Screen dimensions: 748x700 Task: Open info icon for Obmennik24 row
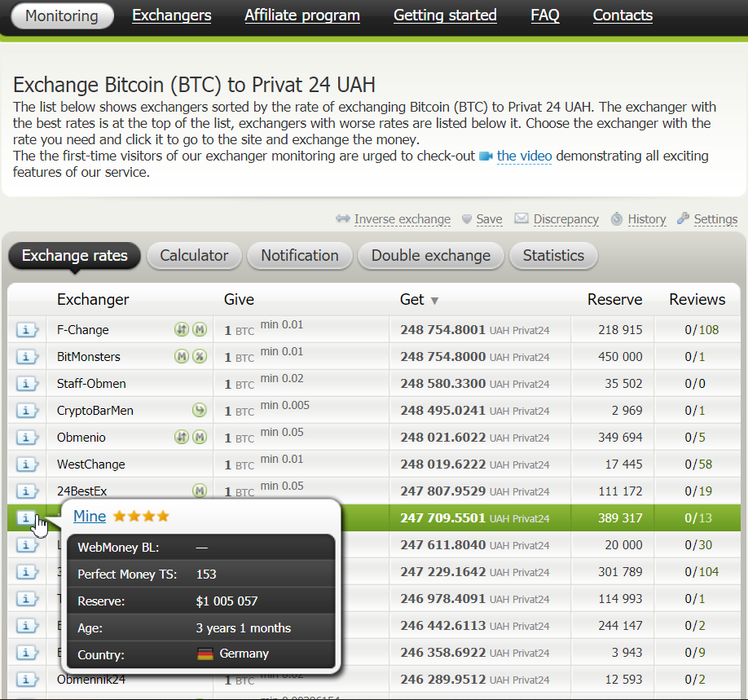(26, 680)
